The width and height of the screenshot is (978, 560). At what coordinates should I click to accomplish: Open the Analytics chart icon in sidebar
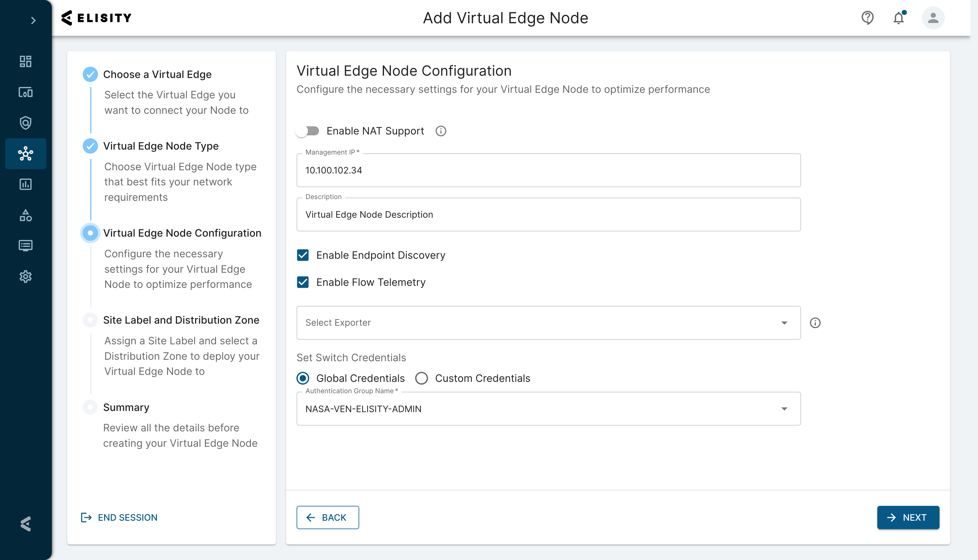click(25, 184)
